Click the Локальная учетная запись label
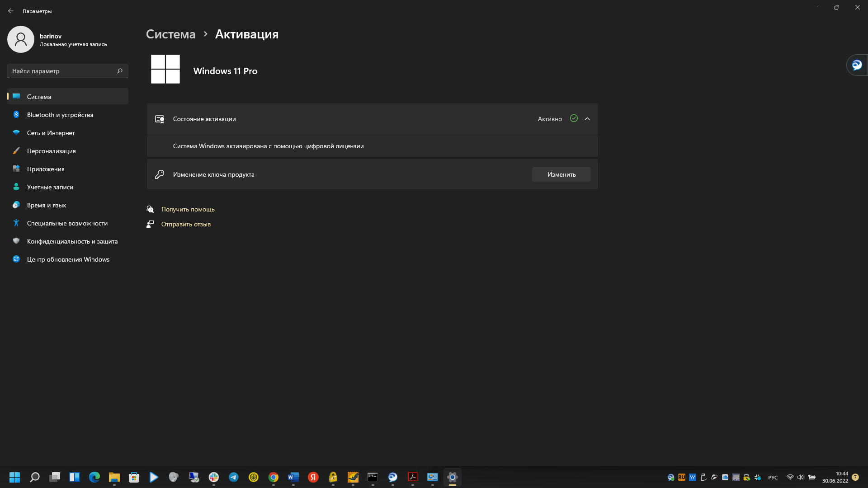The width and height of the screenshot is (868, 488). point(73,44)
